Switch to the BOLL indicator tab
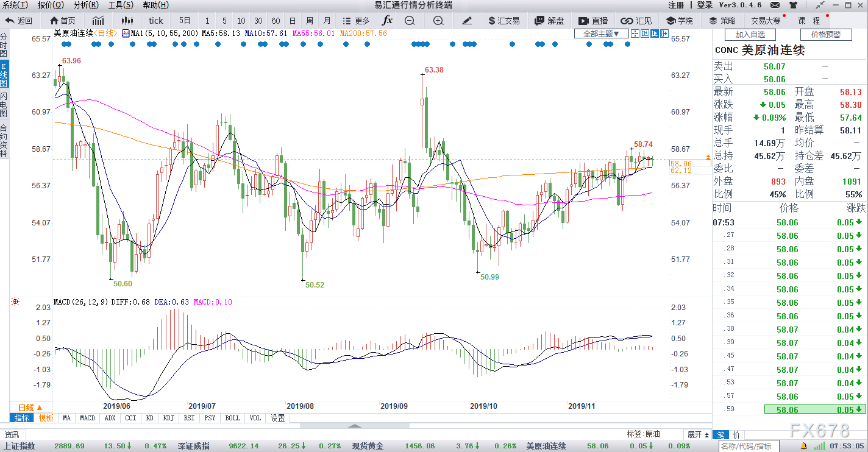 pyautogui.click(x=232, y=418)
